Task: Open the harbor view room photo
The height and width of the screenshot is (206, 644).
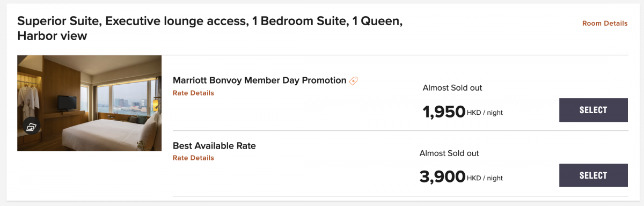Action: 89,103
